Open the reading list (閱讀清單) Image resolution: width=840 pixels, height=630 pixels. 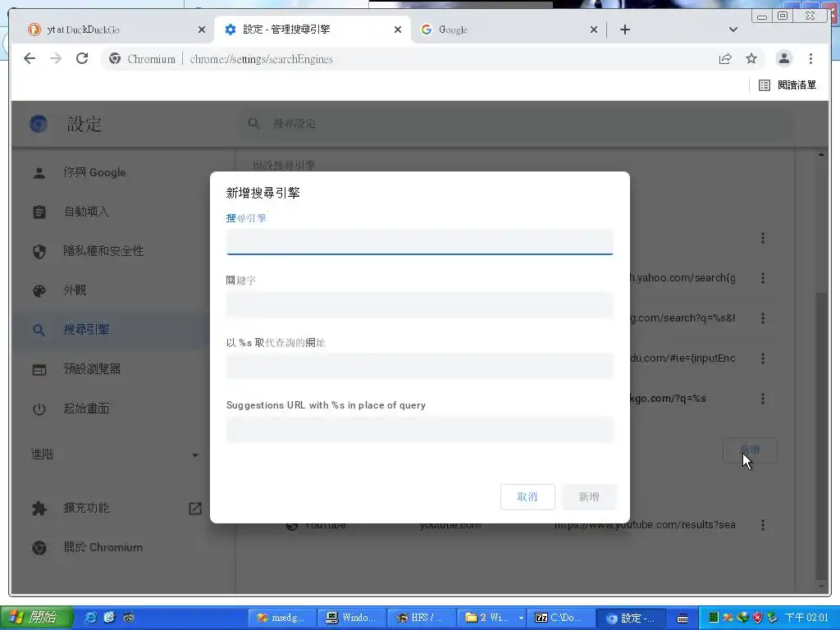(x=787, y=84)
